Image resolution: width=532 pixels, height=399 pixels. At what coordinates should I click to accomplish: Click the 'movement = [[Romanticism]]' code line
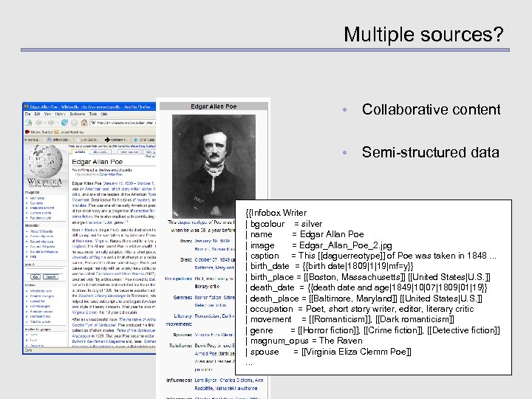[349, 319]
